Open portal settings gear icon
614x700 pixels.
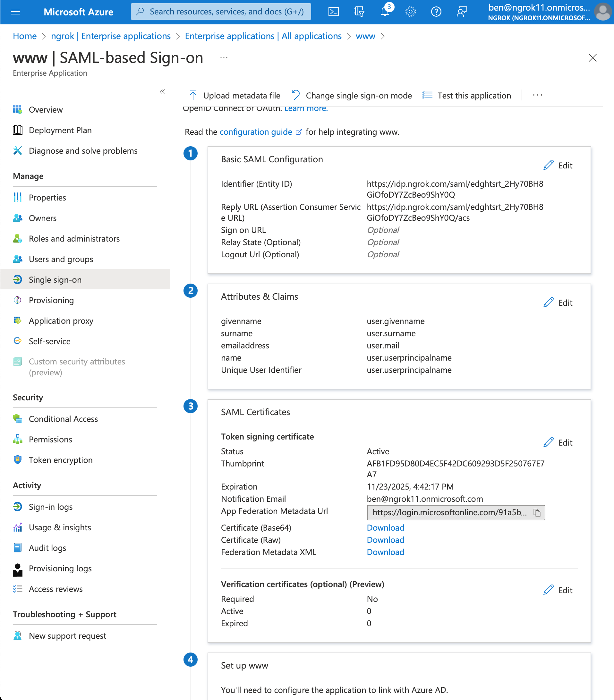pyautogui.click(x=410, y=12)
